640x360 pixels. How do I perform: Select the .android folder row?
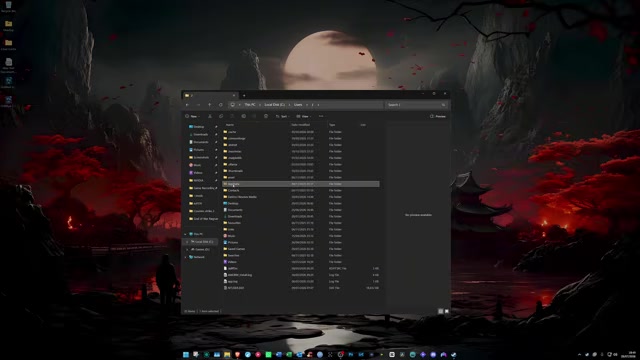click(301, 145)
